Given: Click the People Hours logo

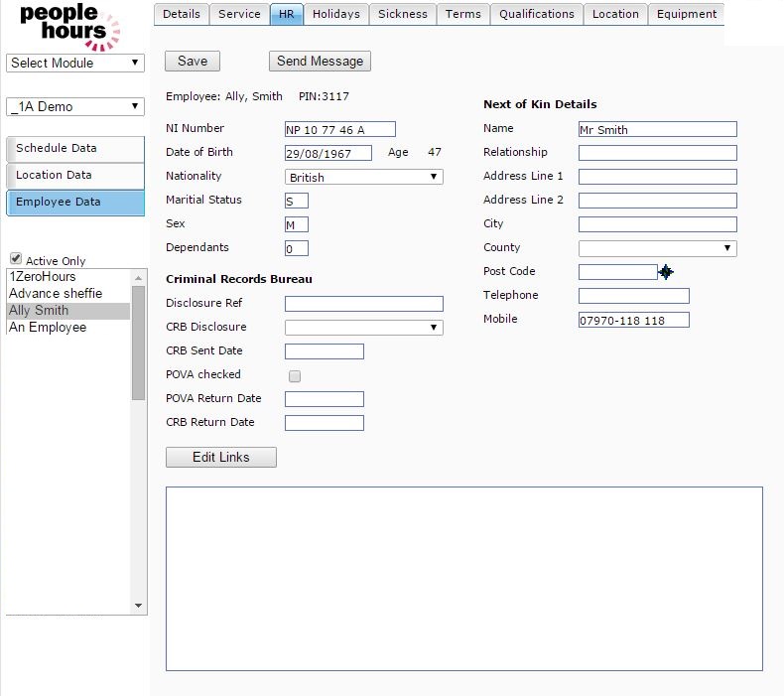Looking at the screenshot, I should (x=68, y=26).
